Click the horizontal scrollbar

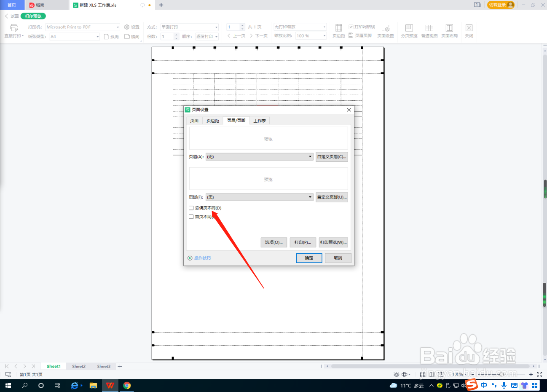430,366
